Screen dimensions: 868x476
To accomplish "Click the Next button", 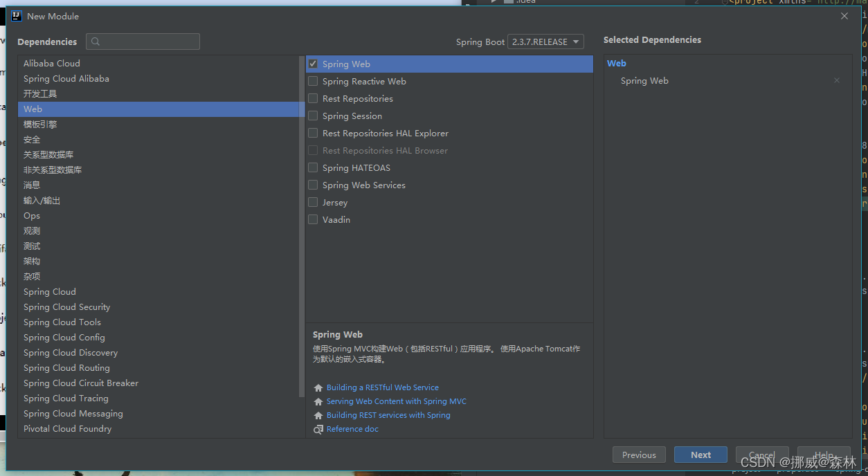I will click(700, 455).
